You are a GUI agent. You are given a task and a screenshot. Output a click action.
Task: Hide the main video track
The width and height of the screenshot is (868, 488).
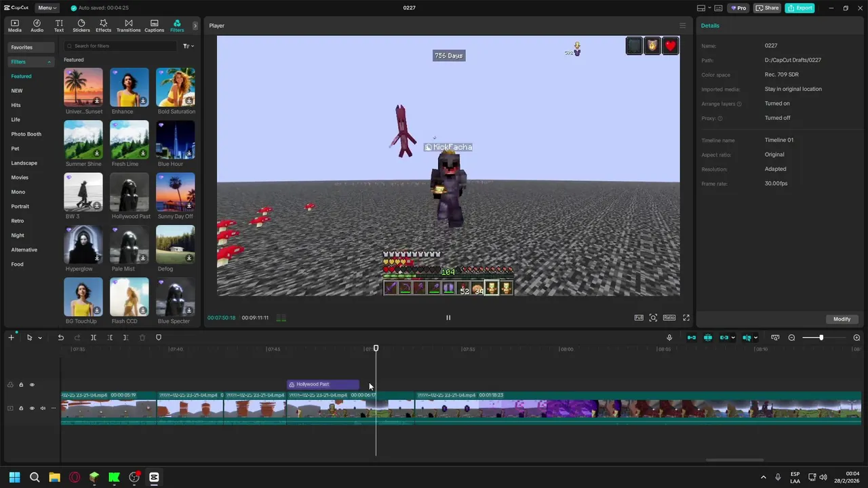[32, 408]
